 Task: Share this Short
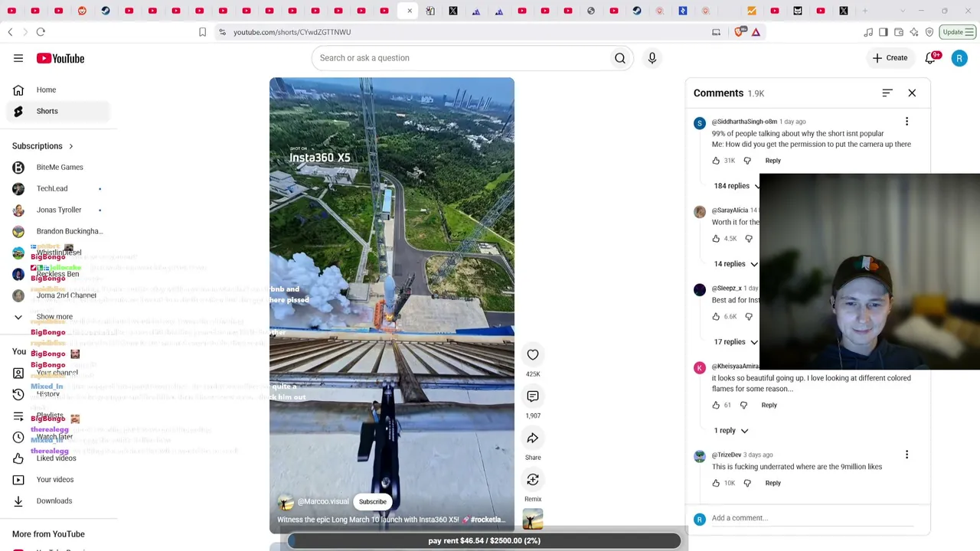point(533,438)
